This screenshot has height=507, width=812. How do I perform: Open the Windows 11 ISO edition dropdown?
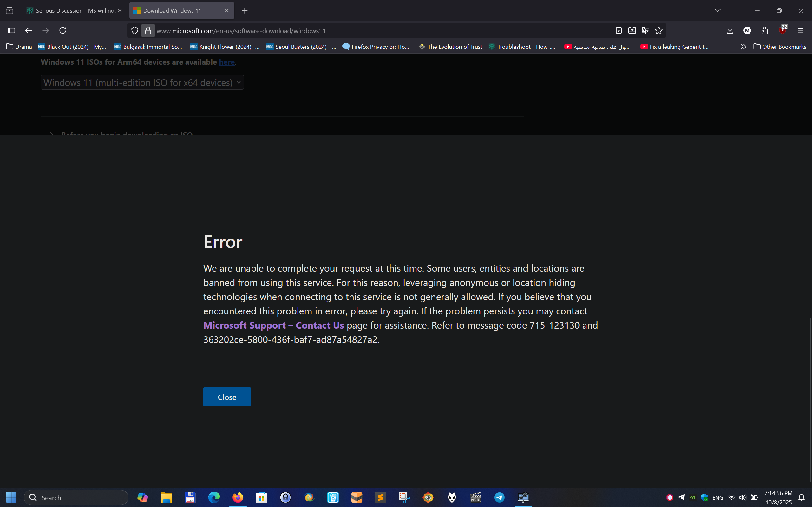point(142,82)
